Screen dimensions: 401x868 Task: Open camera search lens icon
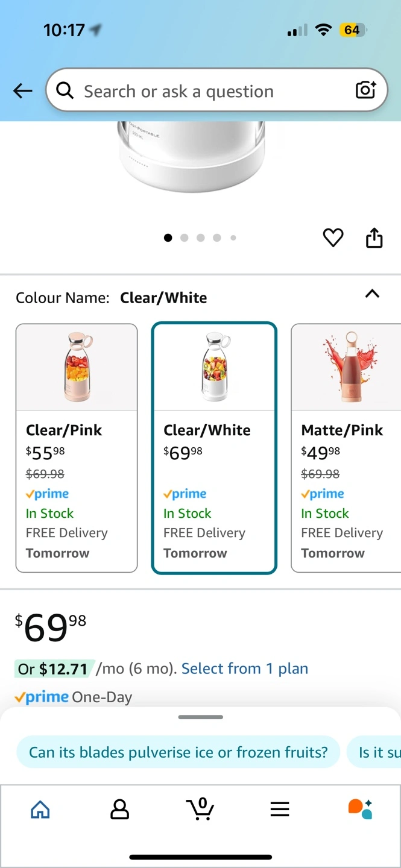[365, 90]
